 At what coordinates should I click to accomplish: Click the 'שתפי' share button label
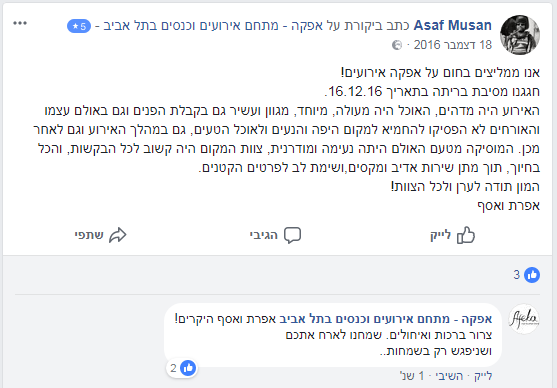coord(89,235)
